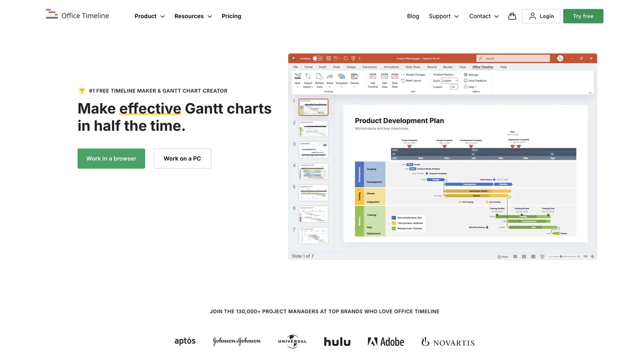The image size is (644, 362).
Task: Click the Redo icon in title bar
Action: tap(346, 58)
